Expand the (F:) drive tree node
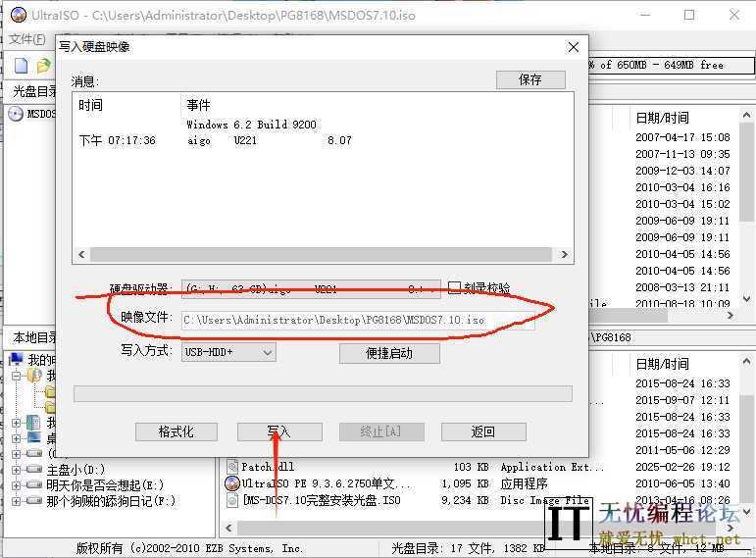The height and width of the screenshot is (558, 756). click(16, 501)
